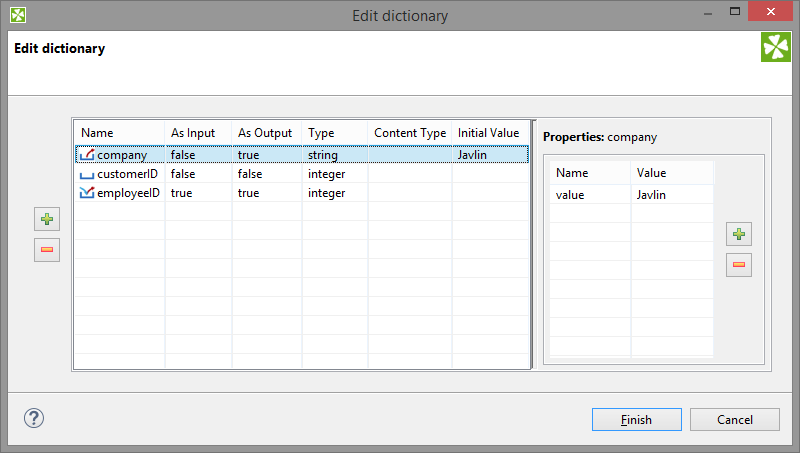Click the Initial Value column header

489,133
